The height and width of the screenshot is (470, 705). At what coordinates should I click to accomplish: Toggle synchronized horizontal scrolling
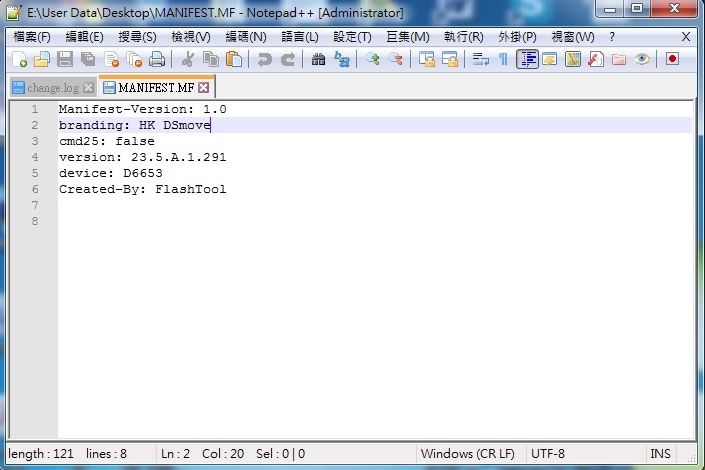pyautogui.click(x=450, y=59)
